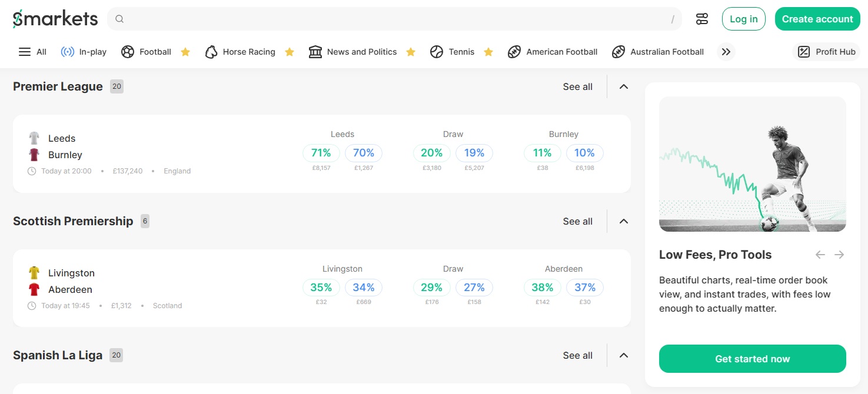Screen dimensions: 868x394
Task: Click the Get started now button
Action: [753, 359]
